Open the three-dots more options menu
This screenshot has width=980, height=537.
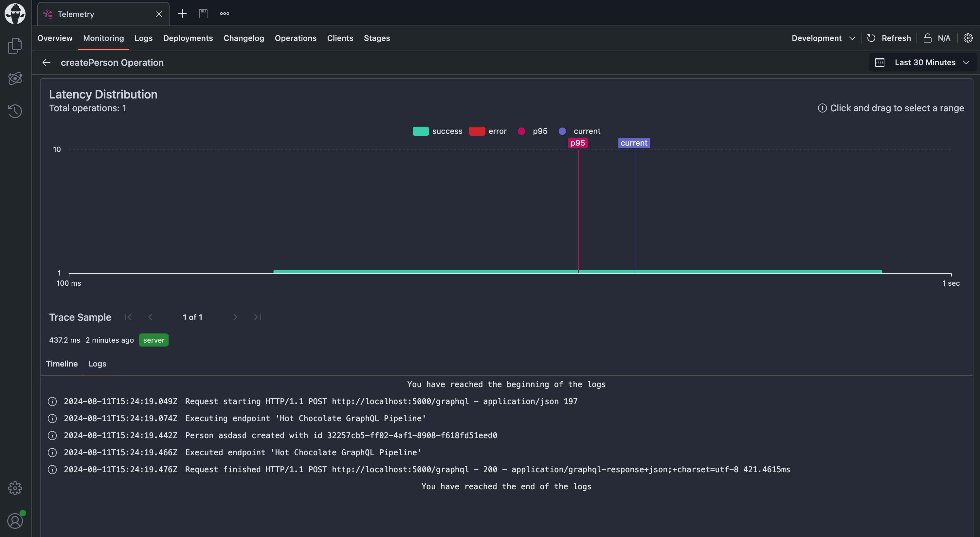(x=225, y=14)
